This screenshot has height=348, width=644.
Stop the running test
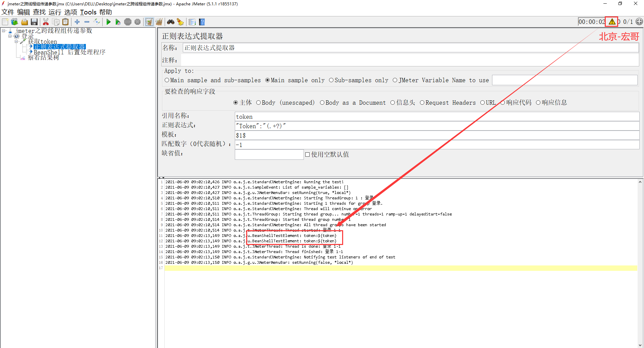pos(128,22)
